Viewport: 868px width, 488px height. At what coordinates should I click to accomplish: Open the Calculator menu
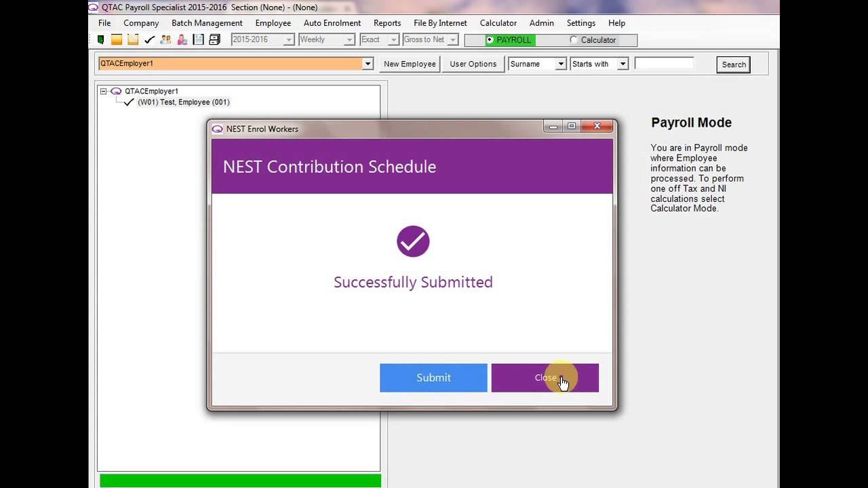pos(498,23)
